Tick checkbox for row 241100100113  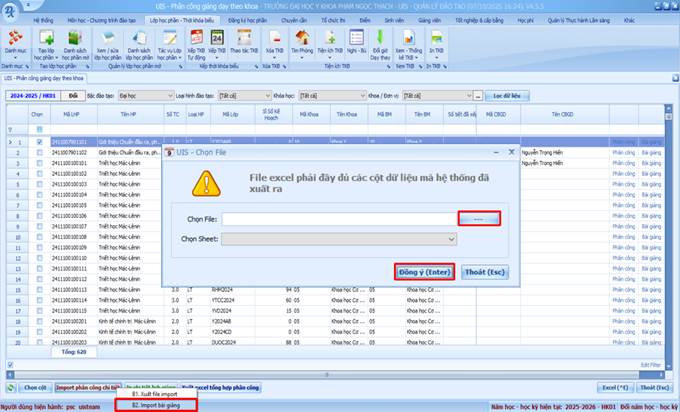(x=39, y=290)
